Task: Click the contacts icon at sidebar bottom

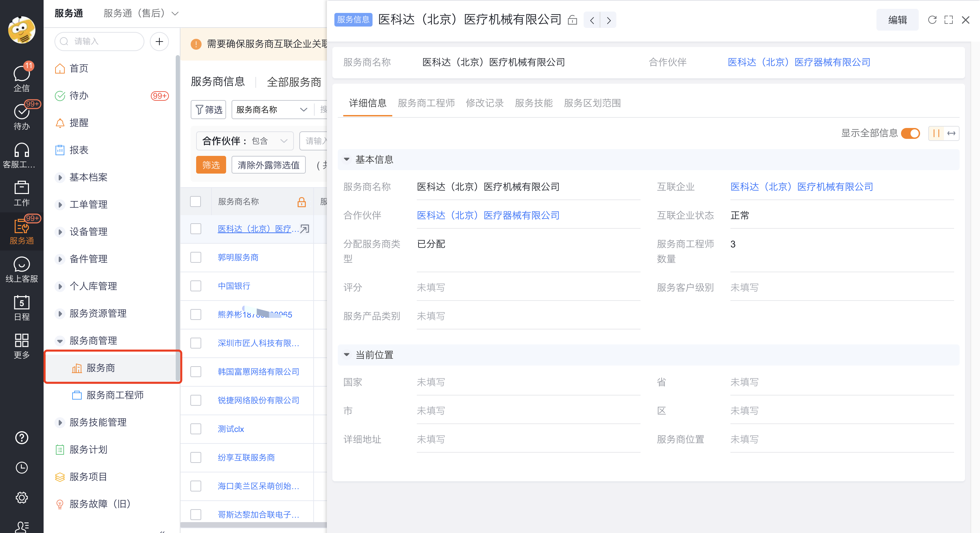Action: point(22,527)
